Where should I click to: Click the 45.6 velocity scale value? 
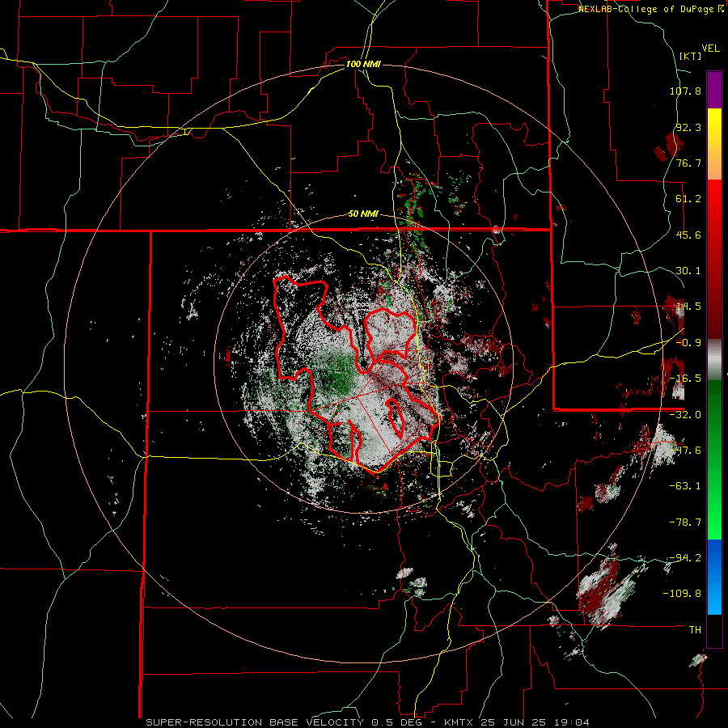[688, 235]
